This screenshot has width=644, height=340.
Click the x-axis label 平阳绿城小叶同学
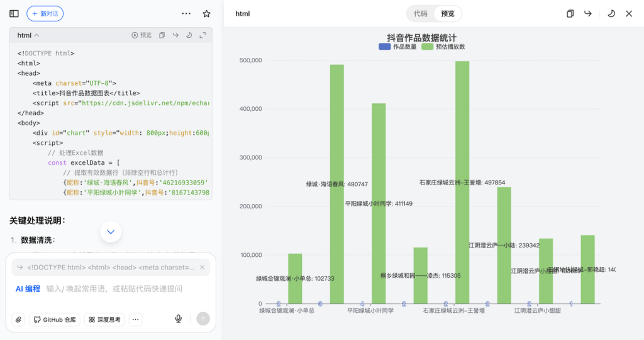(370, 310)
